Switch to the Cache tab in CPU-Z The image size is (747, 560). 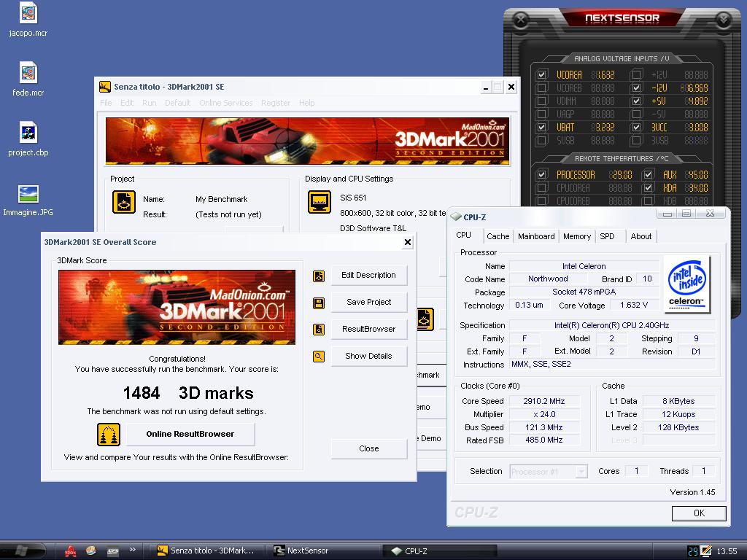pyautogui.click(x=498, y=236)
